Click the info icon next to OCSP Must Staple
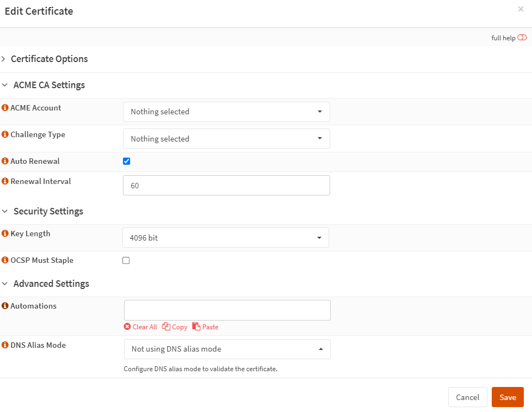The image size is (532, 412). (5, 260)
